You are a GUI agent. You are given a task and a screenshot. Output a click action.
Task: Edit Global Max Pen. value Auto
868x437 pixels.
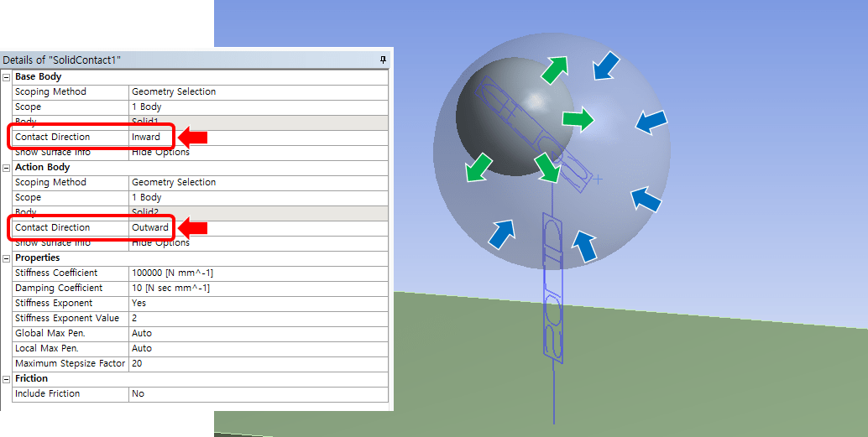tap(258, 334)
